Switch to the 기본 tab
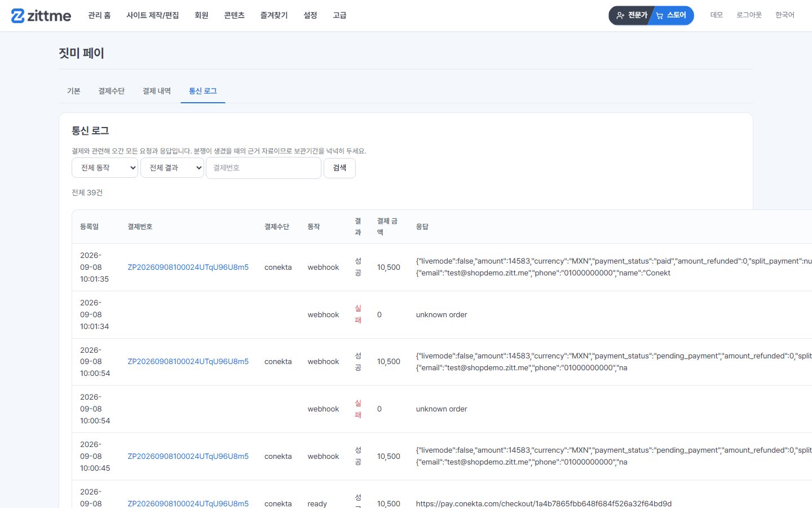Screen dimensions: 812x508 click(74, 91)
